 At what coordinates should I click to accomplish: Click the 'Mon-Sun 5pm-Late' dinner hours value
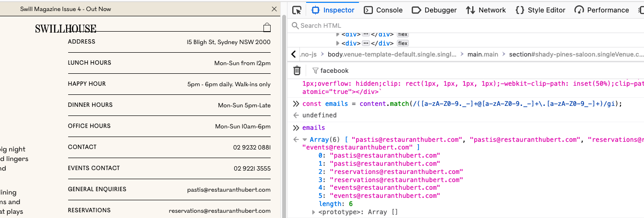point(244,105)
